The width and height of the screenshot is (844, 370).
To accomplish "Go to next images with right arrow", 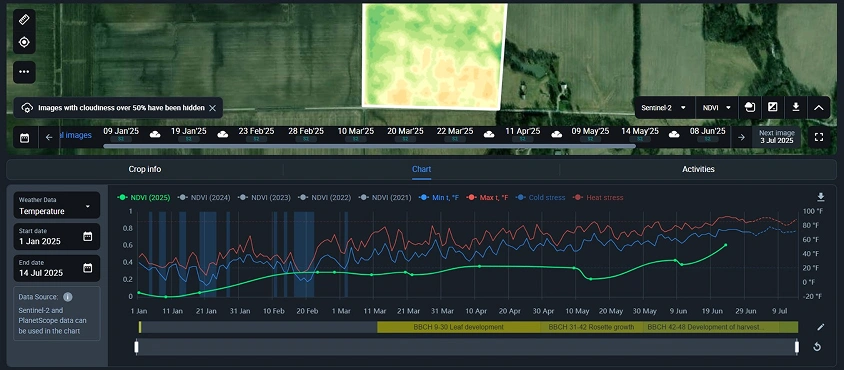I will coord(741,137).
